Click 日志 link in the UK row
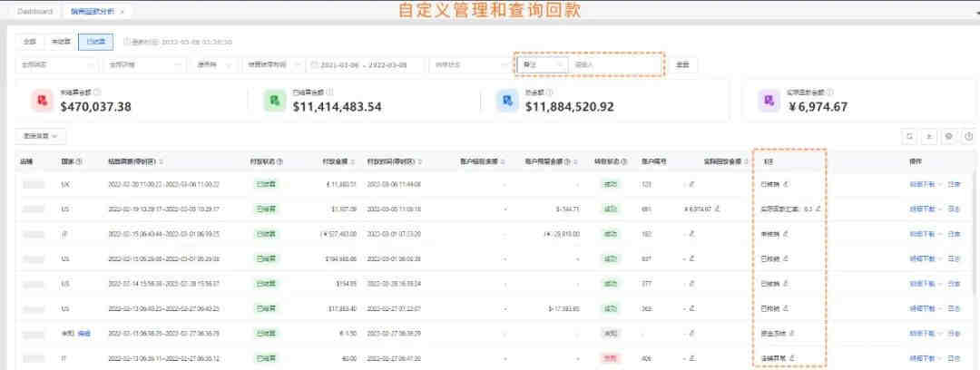 955,184
